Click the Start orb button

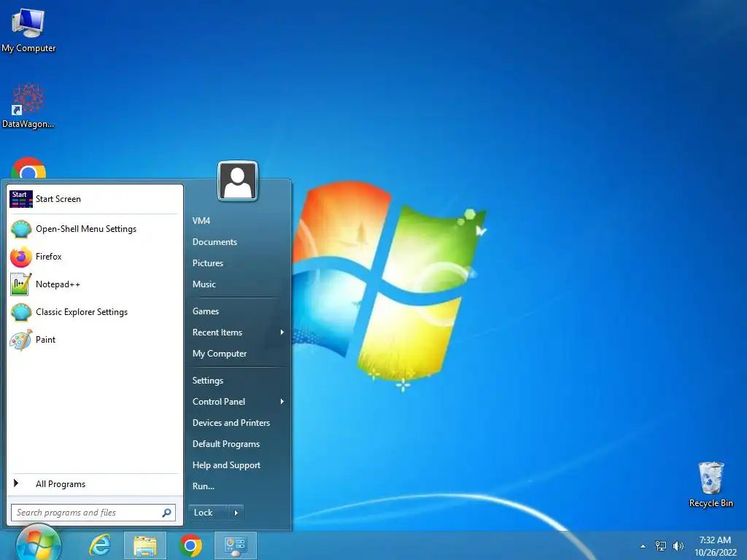[39, 544]
